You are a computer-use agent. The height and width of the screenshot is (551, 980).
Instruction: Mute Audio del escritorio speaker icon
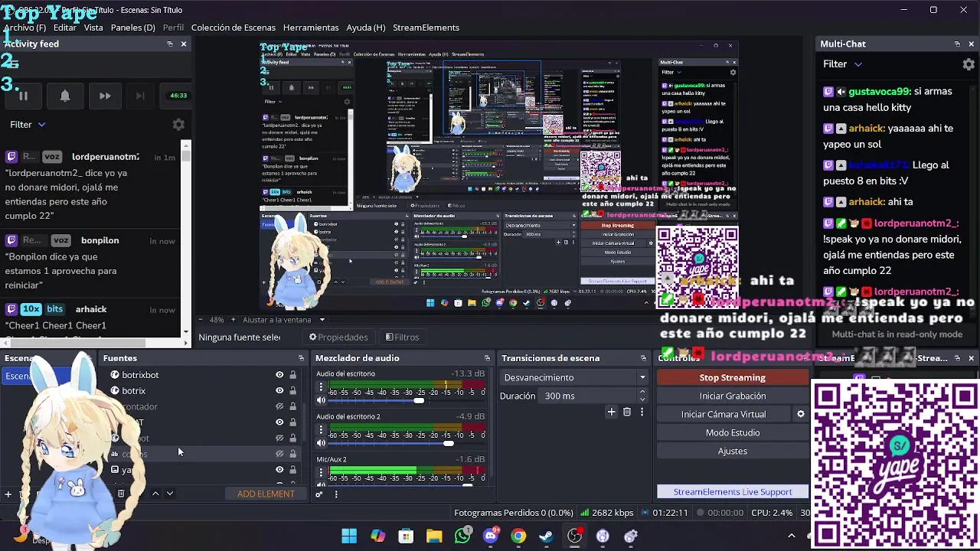click(321, 400)
